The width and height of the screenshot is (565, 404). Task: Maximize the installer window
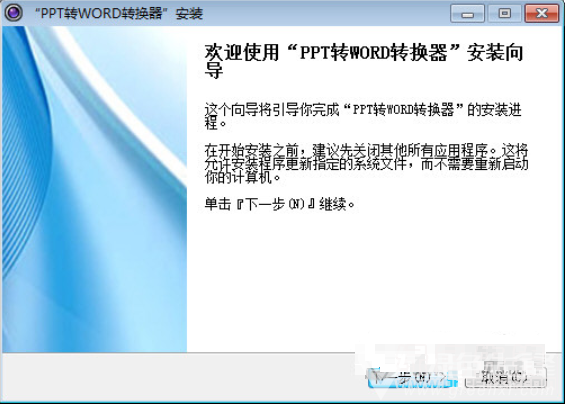pos(504,14)
